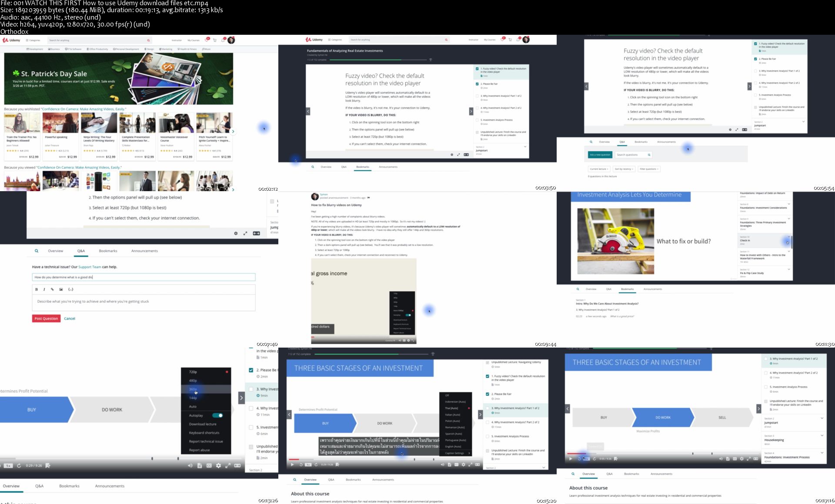This screenshot has width=835, height=504.
Task: Uncheck '2. Please Be' checkbox in the 00:13:26 frame
Action: tap(251, 370)
